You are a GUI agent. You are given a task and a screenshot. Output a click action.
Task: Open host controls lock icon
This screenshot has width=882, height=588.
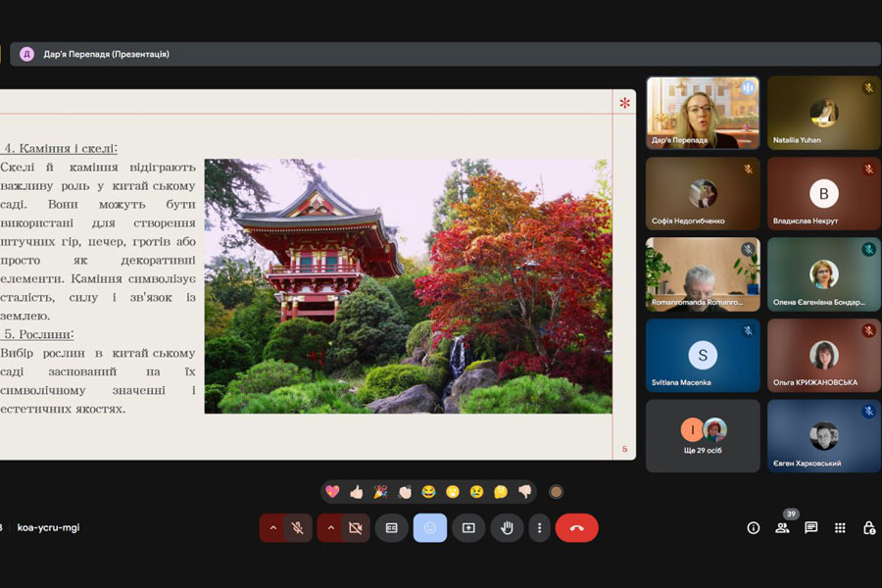click(x=868, y=527)
